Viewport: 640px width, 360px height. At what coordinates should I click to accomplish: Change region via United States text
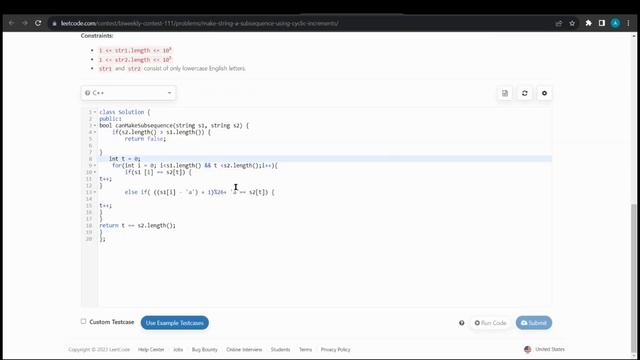[x=550, y=349]
